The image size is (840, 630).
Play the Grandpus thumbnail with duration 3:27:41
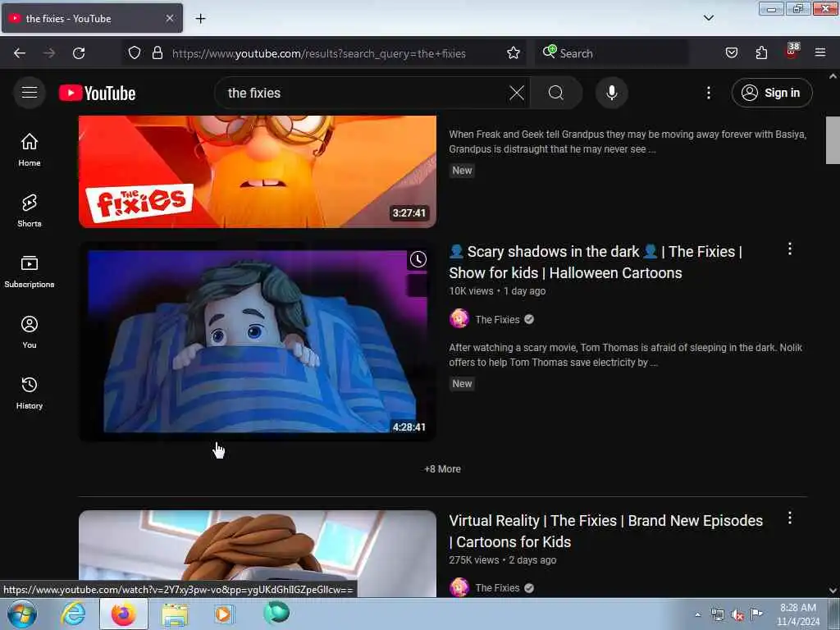(258, 171)
